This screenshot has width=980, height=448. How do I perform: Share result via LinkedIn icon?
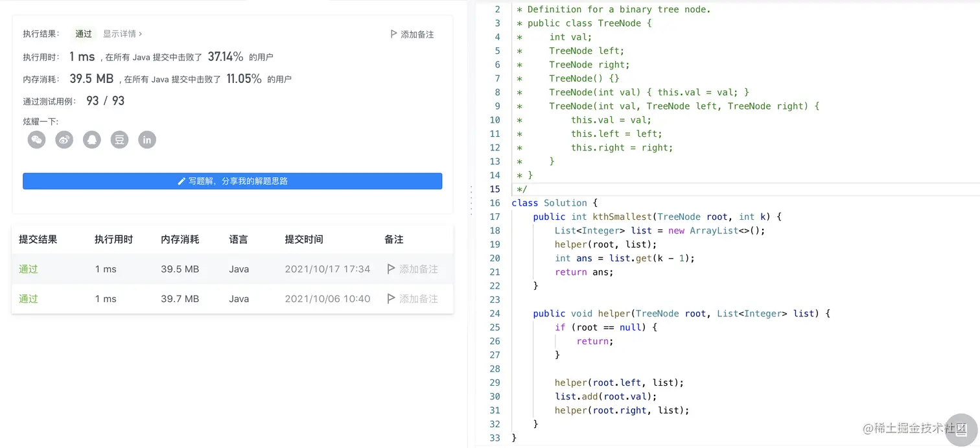(x=147, y=139)
